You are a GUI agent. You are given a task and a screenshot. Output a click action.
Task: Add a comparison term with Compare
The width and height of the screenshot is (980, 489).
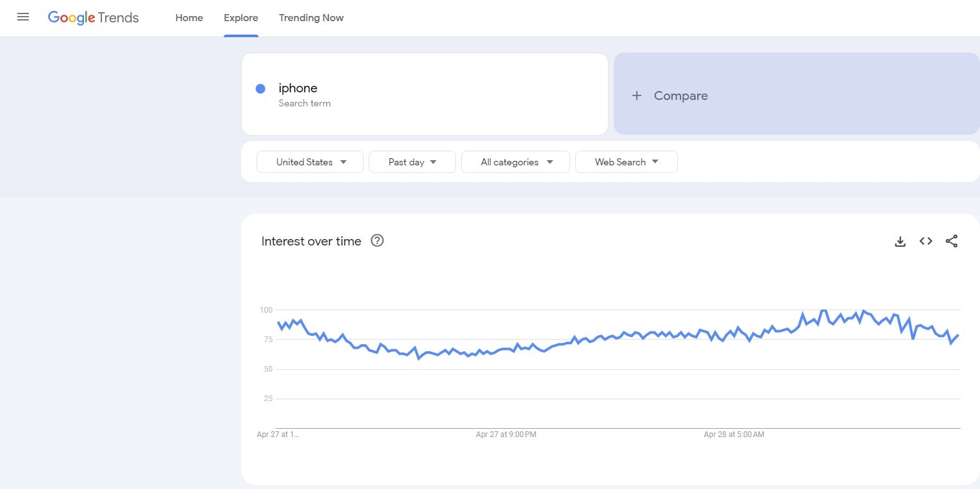click(797, 94)
